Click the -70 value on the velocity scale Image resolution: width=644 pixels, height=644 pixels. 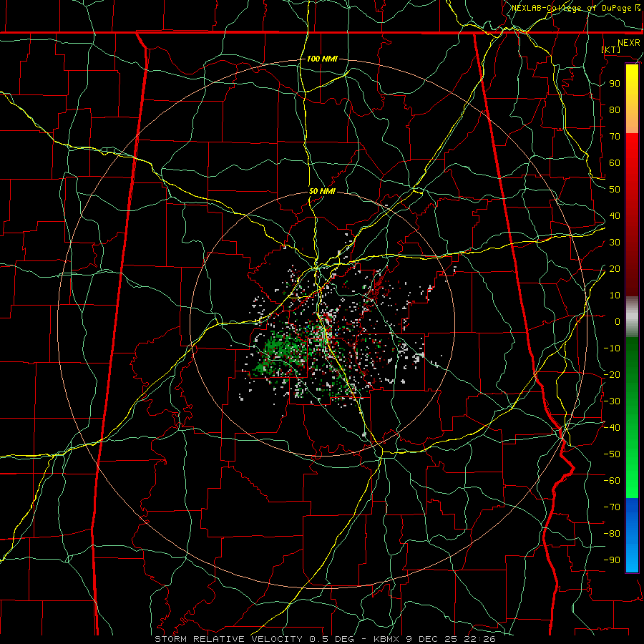pyautogui.click(x=612, y=507)
